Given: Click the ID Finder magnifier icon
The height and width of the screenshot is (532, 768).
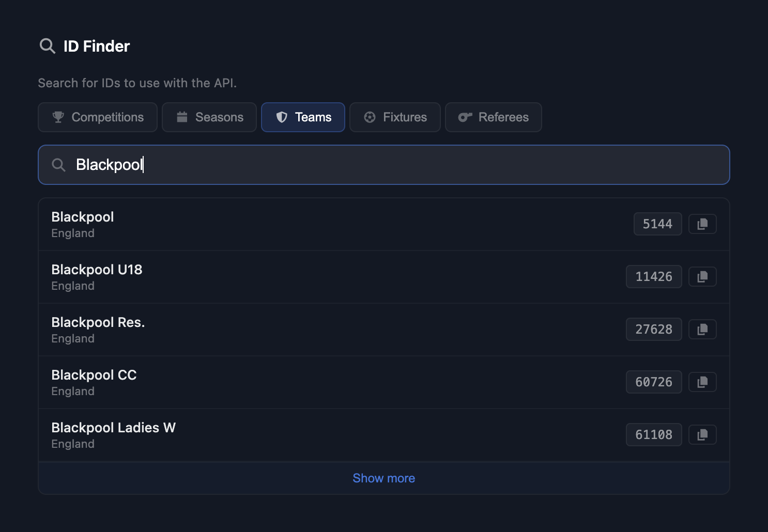Looking at the screenshot, I should click(48, 46).
